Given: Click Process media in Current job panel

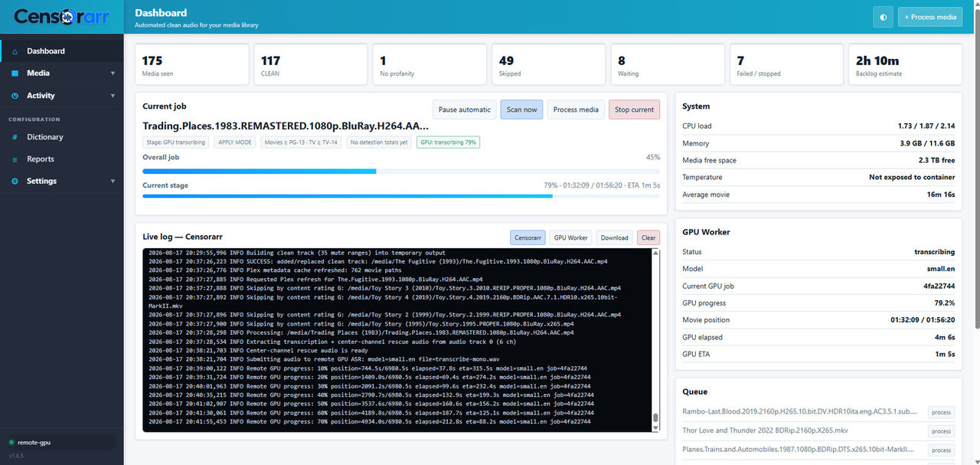Looking at the screenshot, I should pos(576,110).
